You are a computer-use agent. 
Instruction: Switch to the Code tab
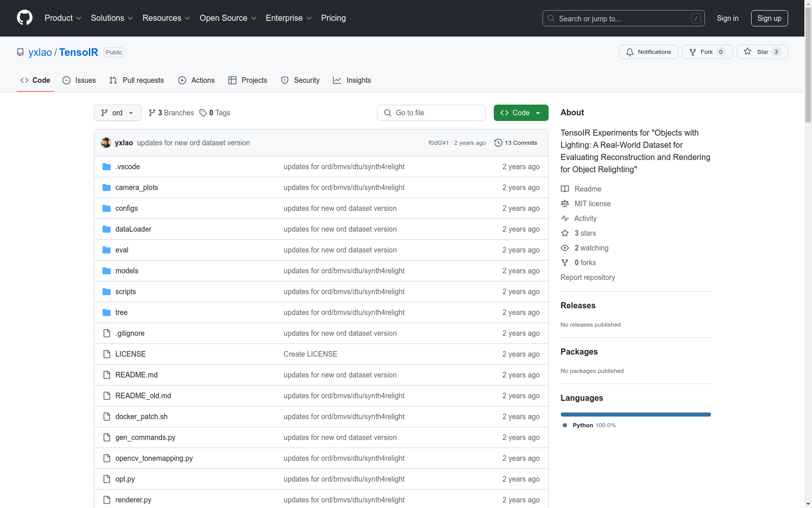click(36, 80)
